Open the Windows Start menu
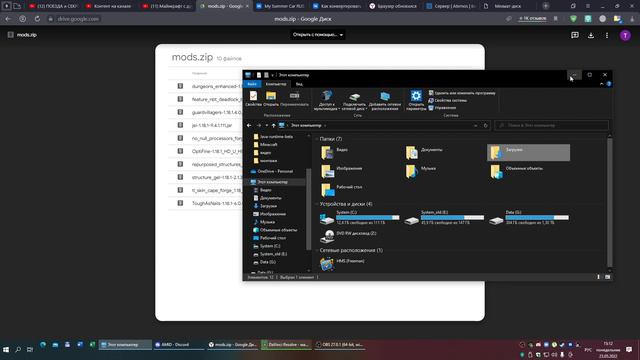This screenshot has width=640, height=360. click(6, 349)
